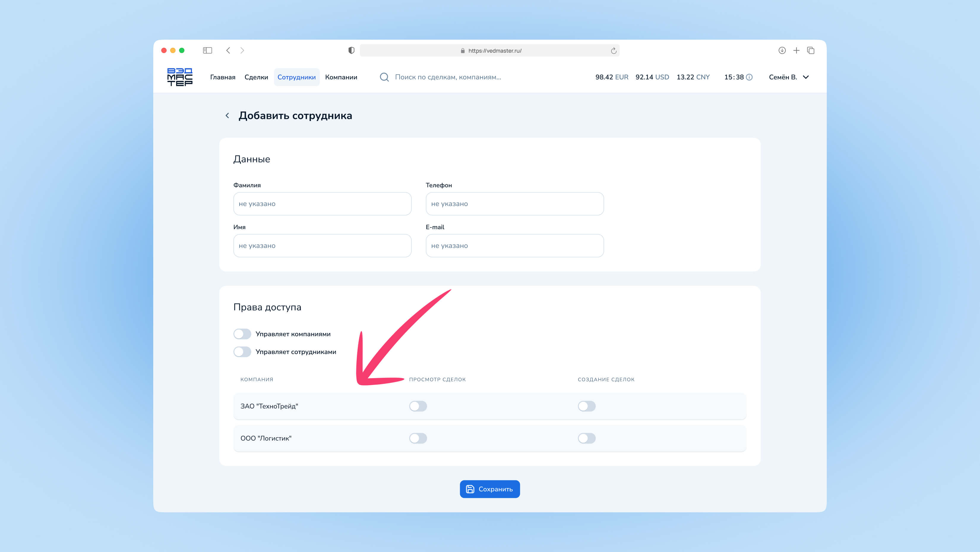Click the search magnifier icon

click(384, 77)
